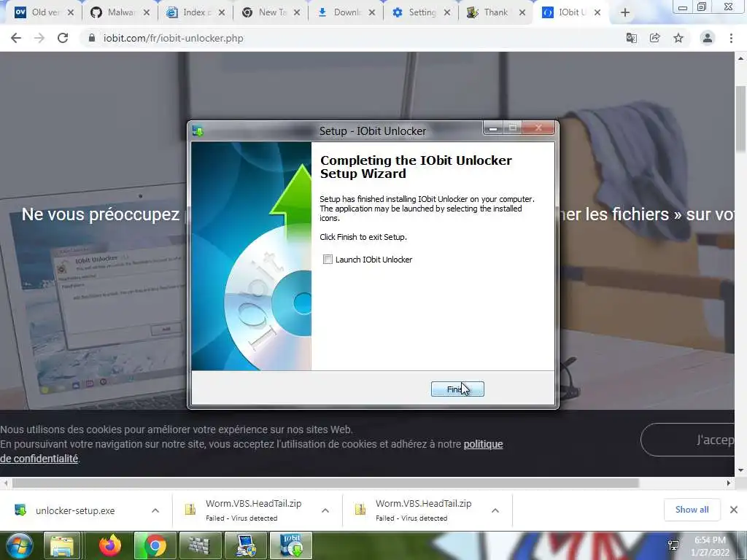Expand options for first Worm.VBS.HeadTail.zip download

pyautogui.click(x=325, y=510)
